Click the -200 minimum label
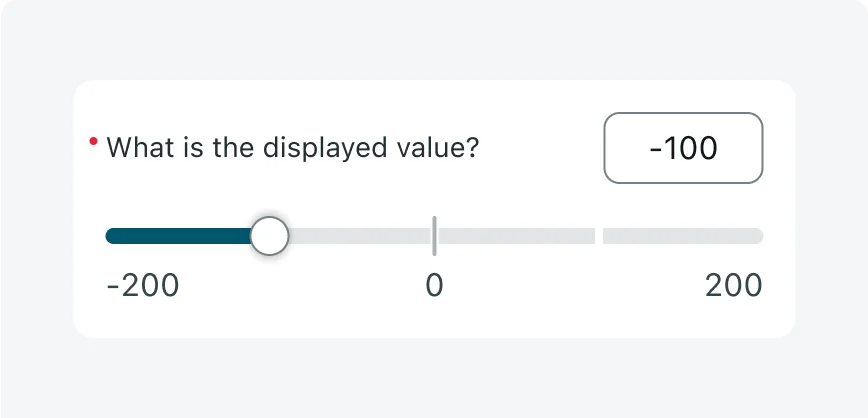Screen dimensions: 868x418 point(143,286)
